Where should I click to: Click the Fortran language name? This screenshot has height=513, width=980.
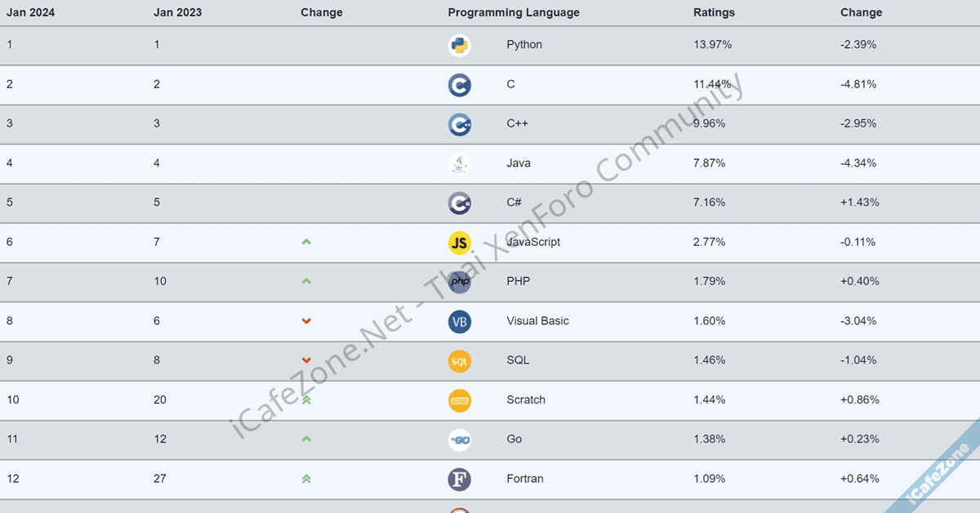pyautogui.click(x=525, y=479)
